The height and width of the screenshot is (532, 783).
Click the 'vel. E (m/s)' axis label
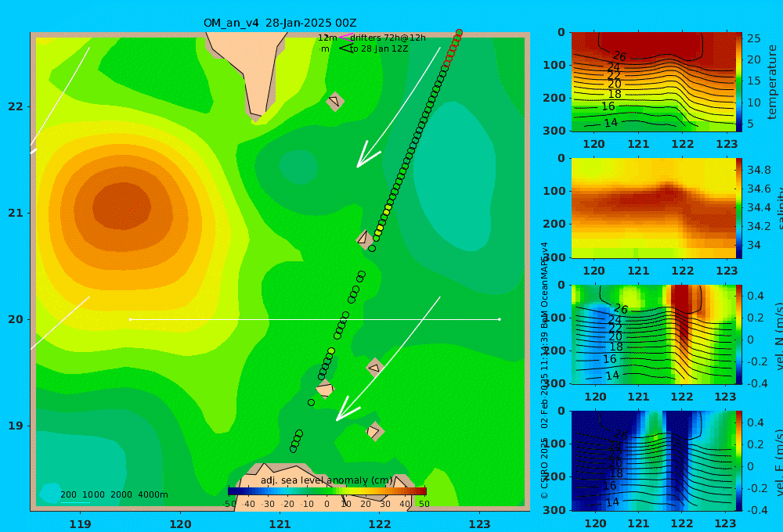tap(778, 462)
